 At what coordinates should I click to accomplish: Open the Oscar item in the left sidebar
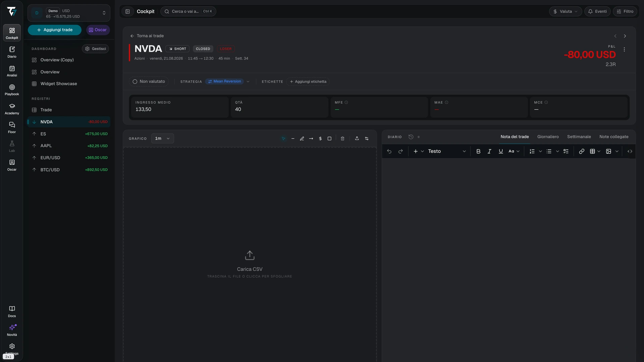(x=12, y=165)
